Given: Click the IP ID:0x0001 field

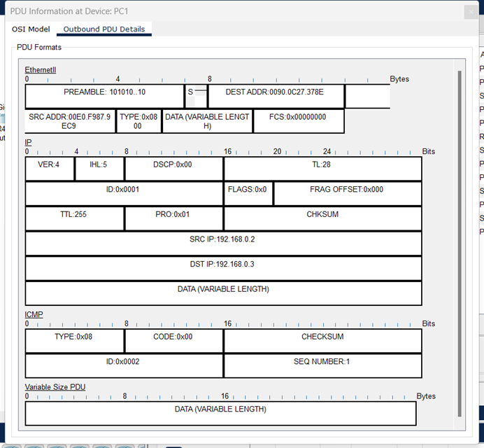Looking at the screenshot, I should tap(124, 194).
